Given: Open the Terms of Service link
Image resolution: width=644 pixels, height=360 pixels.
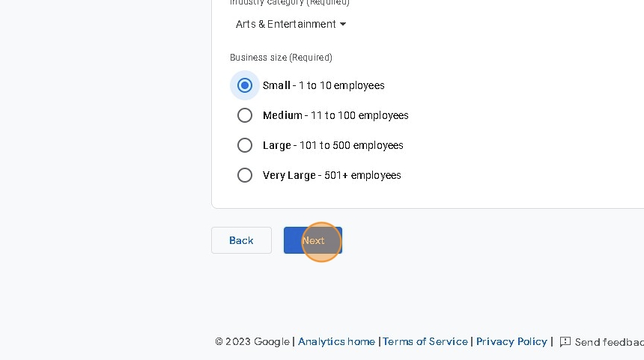Looking at the screenshot, I should click(x=425, y=341).
